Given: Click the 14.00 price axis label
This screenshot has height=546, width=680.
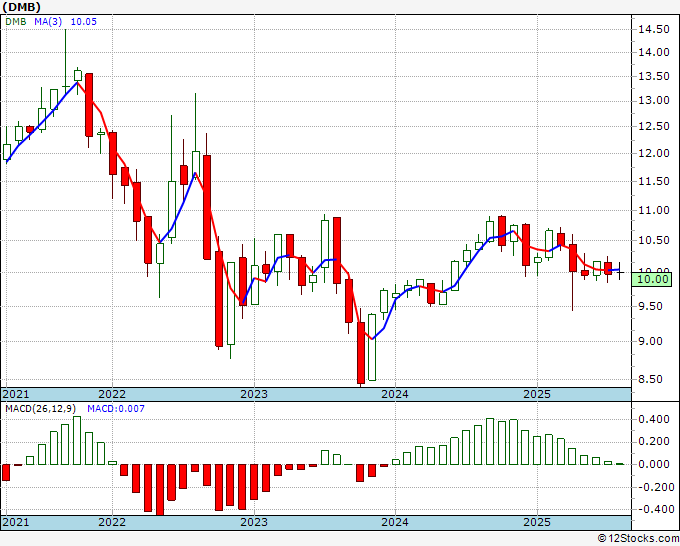Looking at the screenshot, I should [654, 52].
